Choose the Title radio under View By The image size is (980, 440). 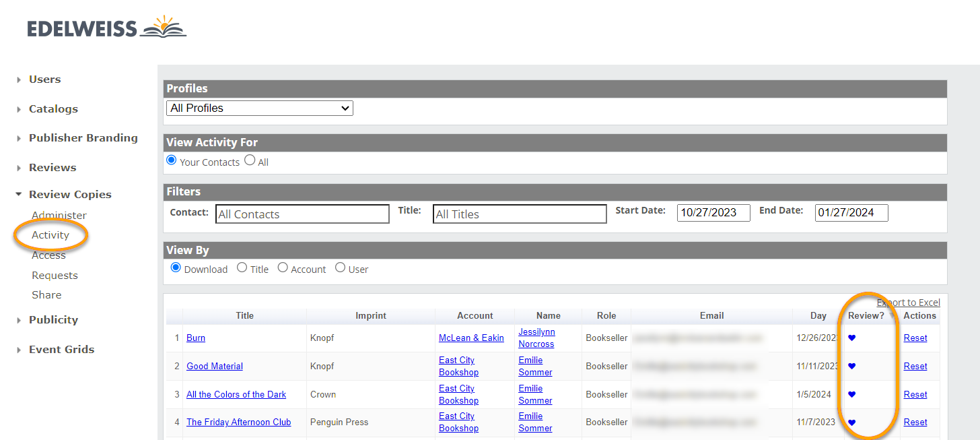click(x=242, y=268)
